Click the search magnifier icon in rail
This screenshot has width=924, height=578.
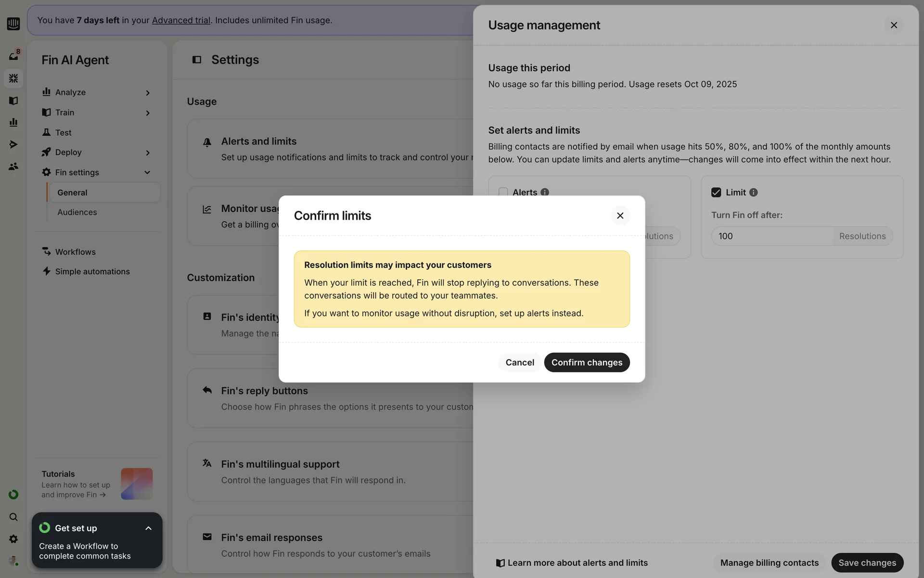pyautogui.click(x=13, y=517)
